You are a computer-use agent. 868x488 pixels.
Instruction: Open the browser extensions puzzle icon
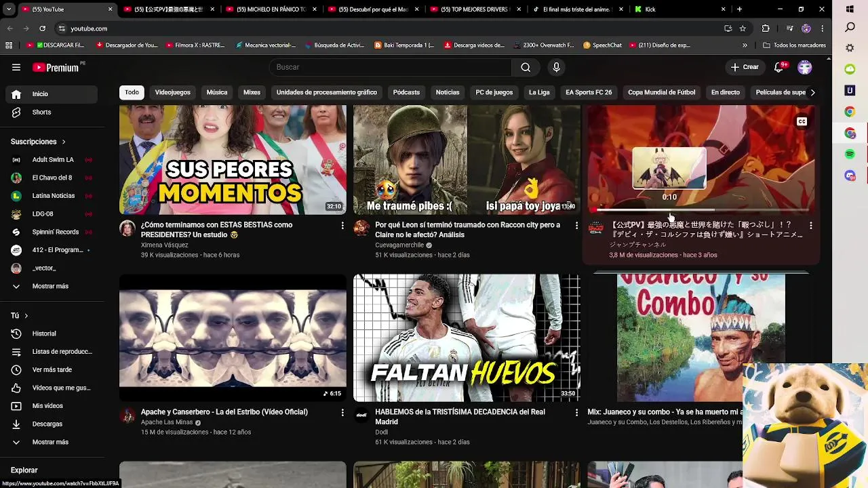tap(766, 28)
